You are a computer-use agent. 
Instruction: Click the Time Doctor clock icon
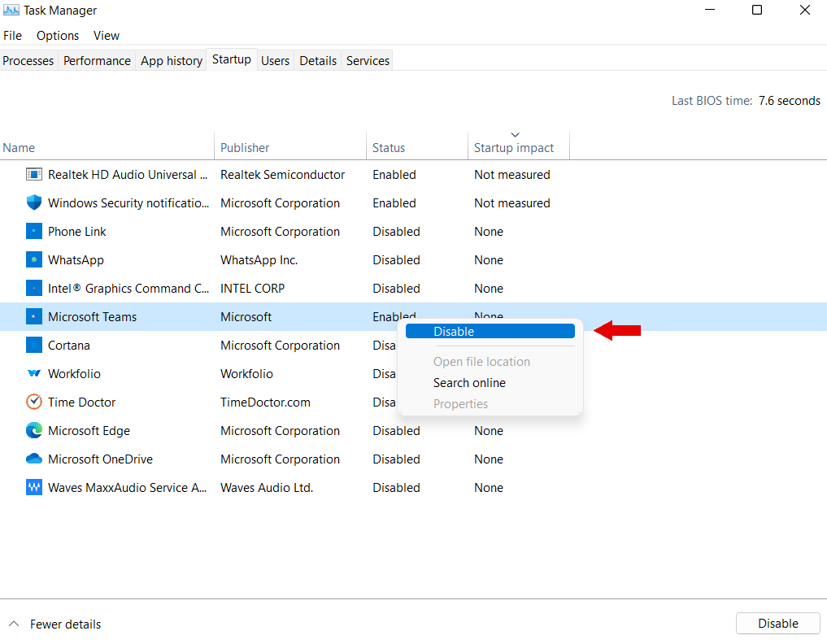34,402
